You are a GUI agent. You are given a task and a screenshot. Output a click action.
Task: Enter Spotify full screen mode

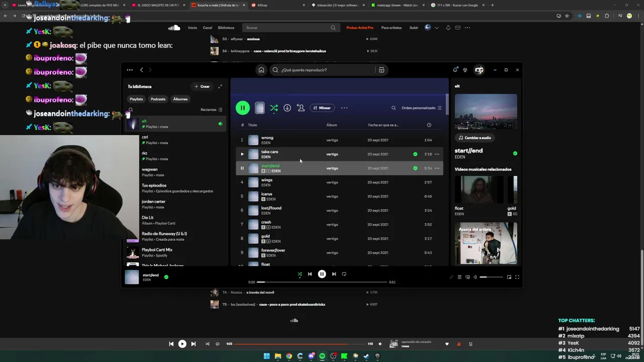coord(517,277)
